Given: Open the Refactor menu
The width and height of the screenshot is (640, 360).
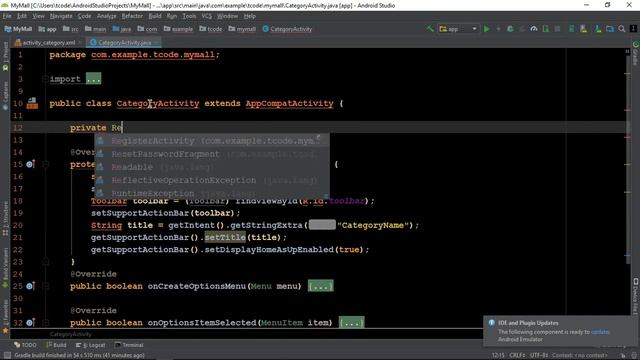Looking at the screenshot, I should [x=132, y=16].
